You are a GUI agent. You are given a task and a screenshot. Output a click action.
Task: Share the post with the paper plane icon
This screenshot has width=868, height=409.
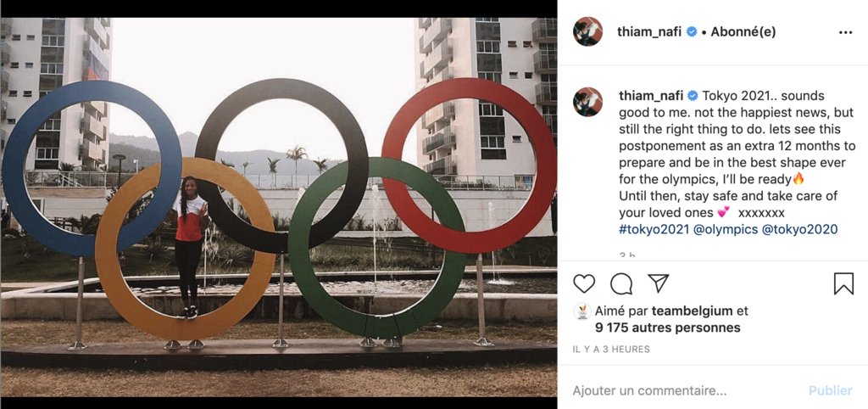(658, 283)
